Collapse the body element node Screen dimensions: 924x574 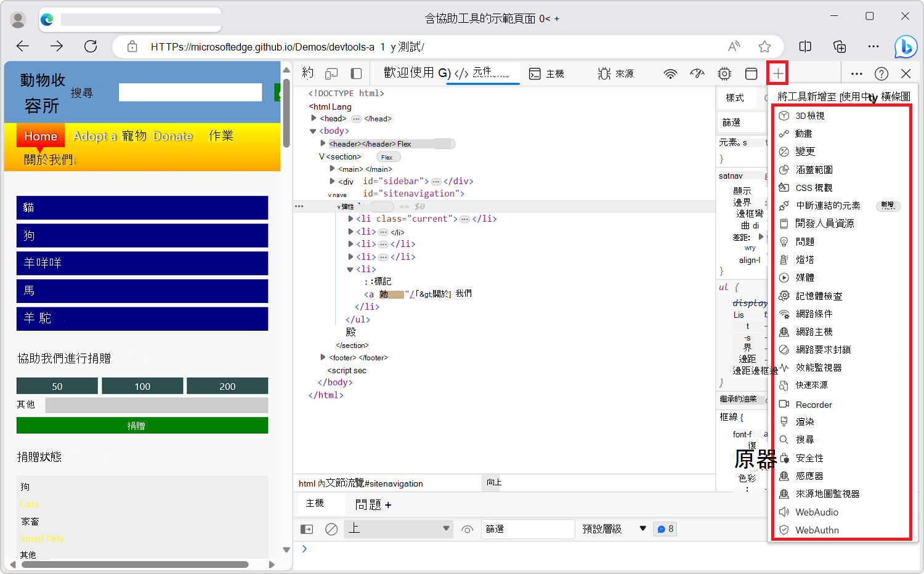(x=313, y=131)
